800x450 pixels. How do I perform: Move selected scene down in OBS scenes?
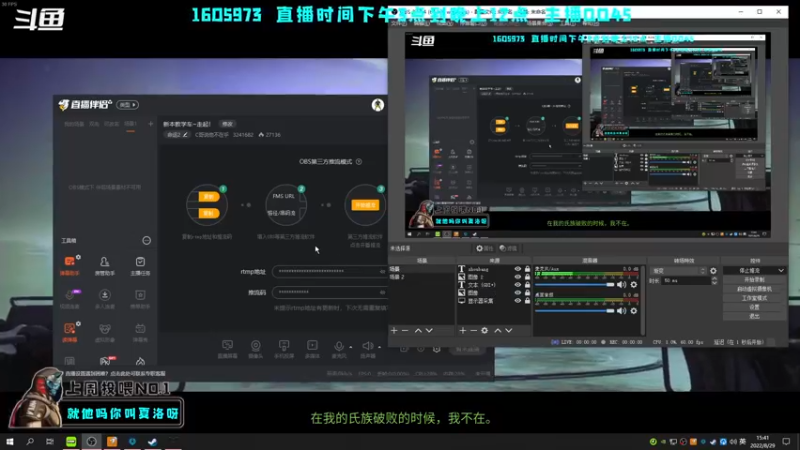[429, 331]
